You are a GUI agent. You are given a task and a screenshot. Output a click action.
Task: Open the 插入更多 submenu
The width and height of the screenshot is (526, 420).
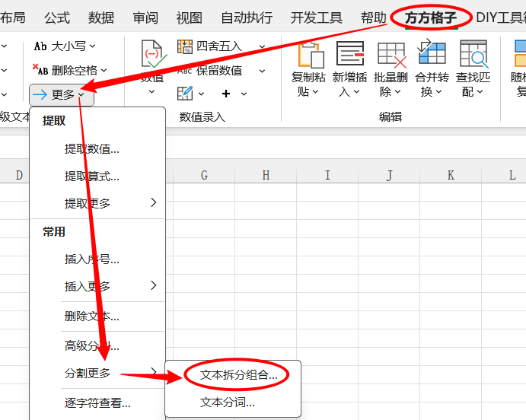tap(97, 286)
